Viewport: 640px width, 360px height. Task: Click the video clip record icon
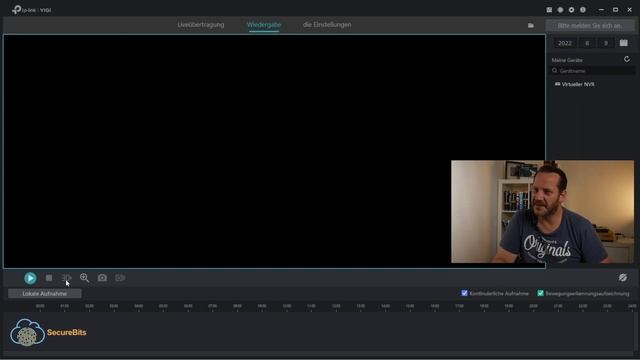click(x=120, y=278)
